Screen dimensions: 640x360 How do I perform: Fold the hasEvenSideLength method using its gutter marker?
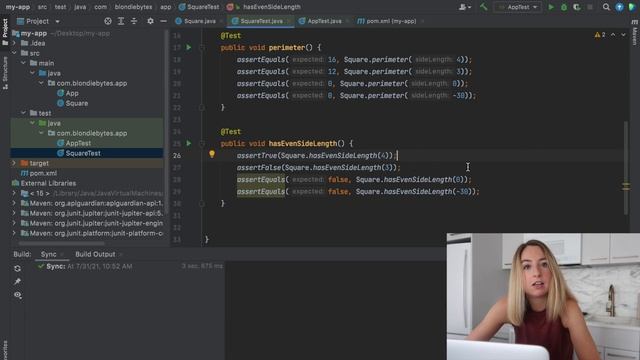coord(202,144)
